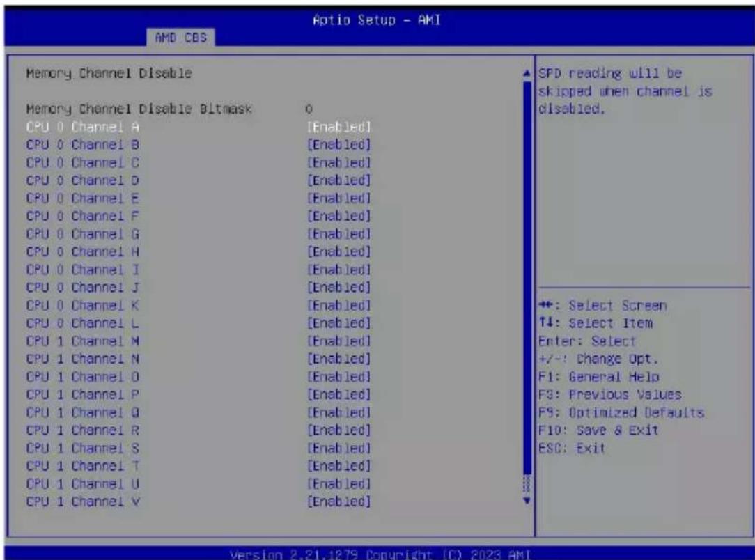This screenshot has height=560, width=755.
Task: Open CPU 0 Channel J option
Action: coord(199,288)
